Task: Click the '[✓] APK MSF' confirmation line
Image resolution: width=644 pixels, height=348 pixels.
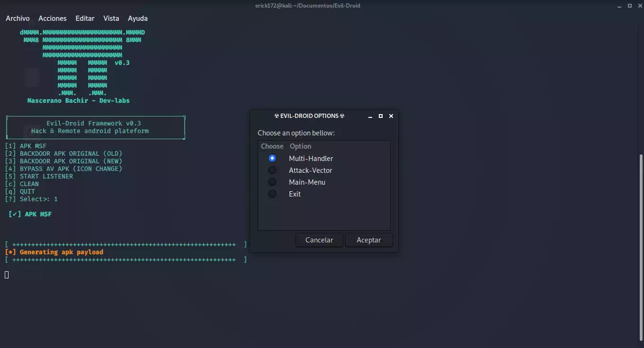Action: 30,214
